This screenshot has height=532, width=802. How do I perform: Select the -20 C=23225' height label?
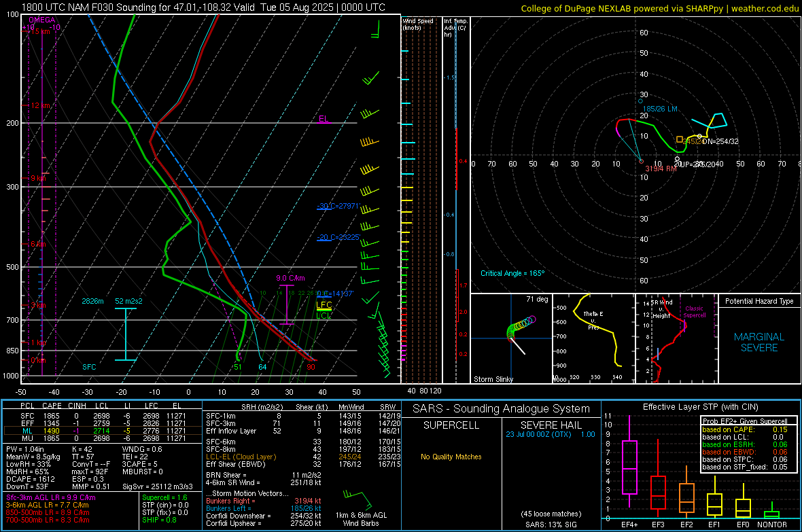(x=338, y=237)
